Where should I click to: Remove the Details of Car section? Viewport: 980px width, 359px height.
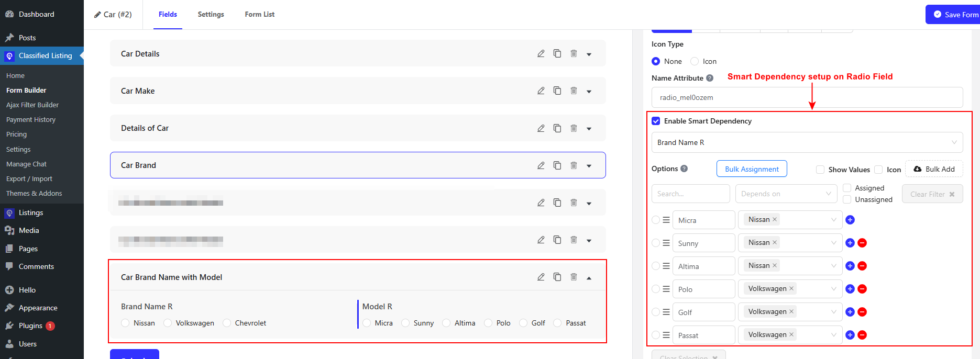[574, 128]
